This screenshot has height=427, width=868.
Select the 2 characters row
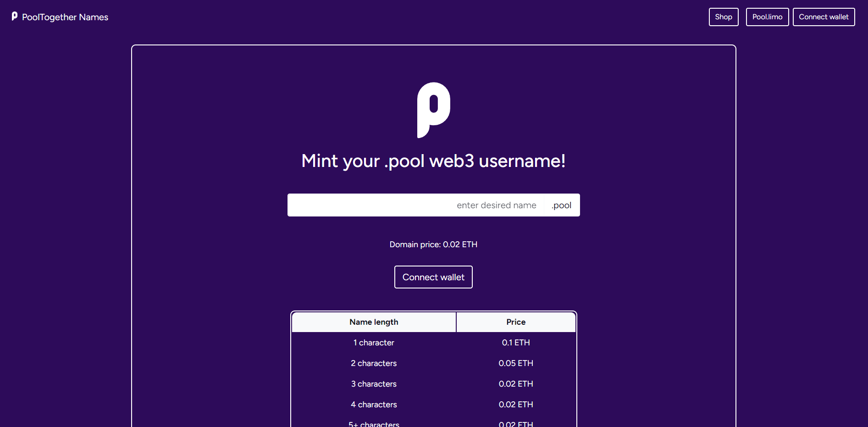(x=433, y=363)
